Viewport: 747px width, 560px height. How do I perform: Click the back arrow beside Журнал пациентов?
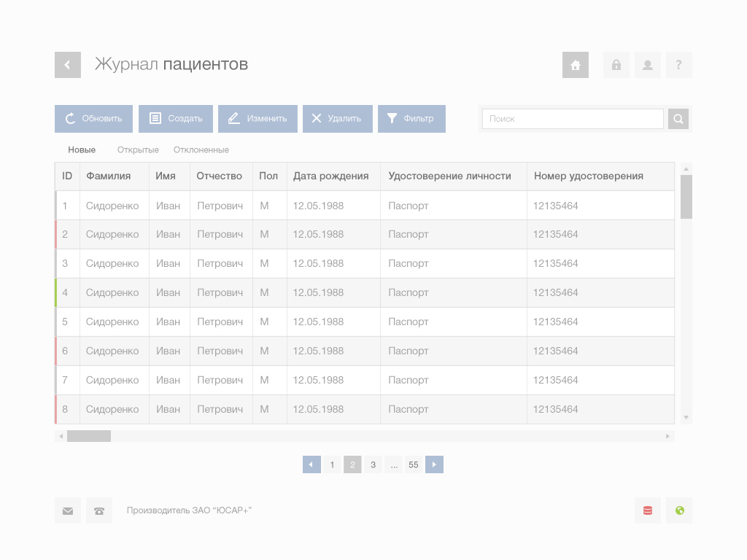point(67,65)
